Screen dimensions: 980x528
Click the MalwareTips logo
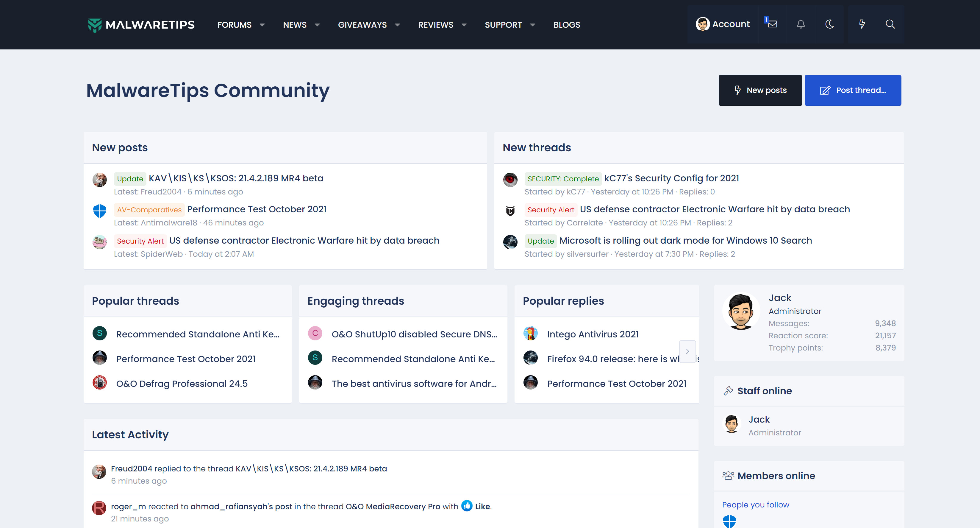pos(141,25)
